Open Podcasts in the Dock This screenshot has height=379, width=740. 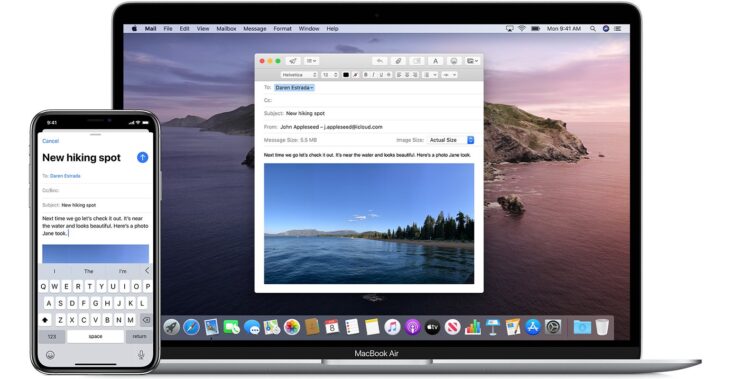click(412, 327)
